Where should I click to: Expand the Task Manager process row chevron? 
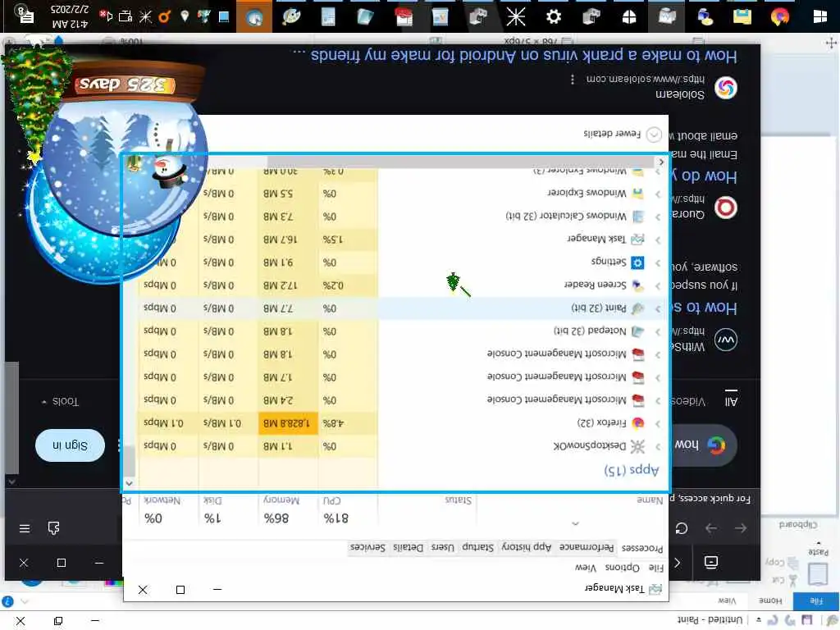(658, 240)
